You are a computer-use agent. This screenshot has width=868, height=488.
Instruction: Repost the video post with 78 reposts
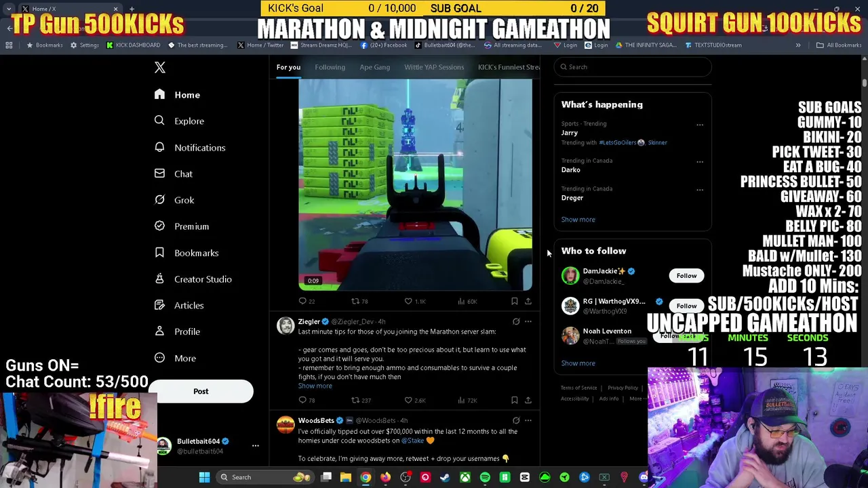coord(359,301)
